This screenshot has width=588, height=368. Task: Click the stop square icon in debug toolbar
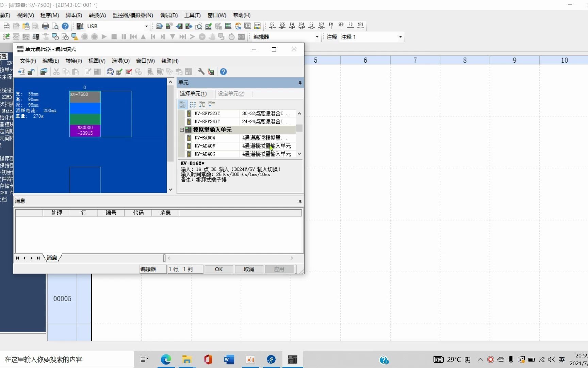coord(114,37)
